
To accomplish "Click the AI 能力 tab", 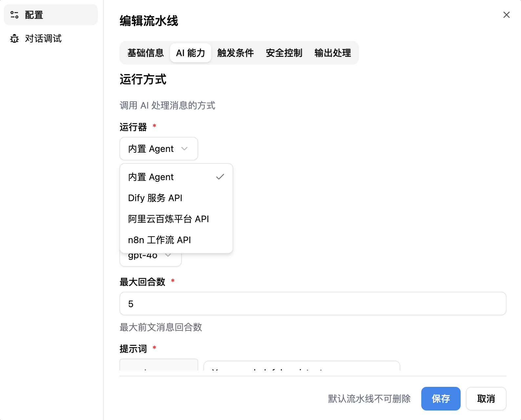I will [190, 53].
